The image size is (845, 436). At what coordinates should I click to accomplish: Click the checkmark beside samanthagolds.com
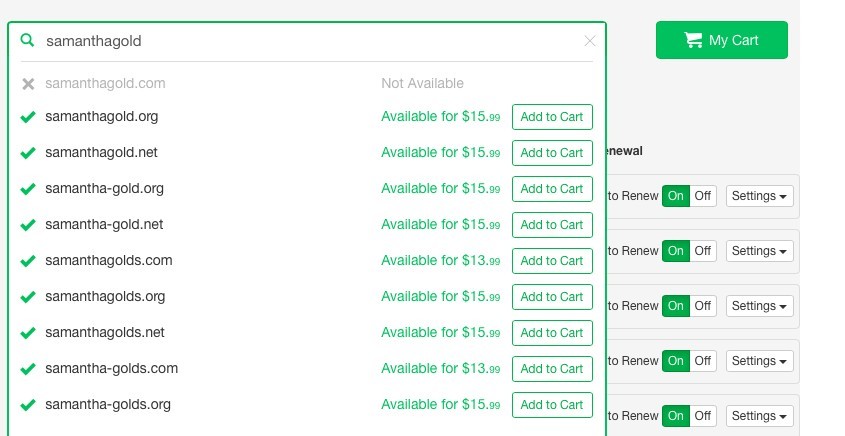click(x=28, y=261)
